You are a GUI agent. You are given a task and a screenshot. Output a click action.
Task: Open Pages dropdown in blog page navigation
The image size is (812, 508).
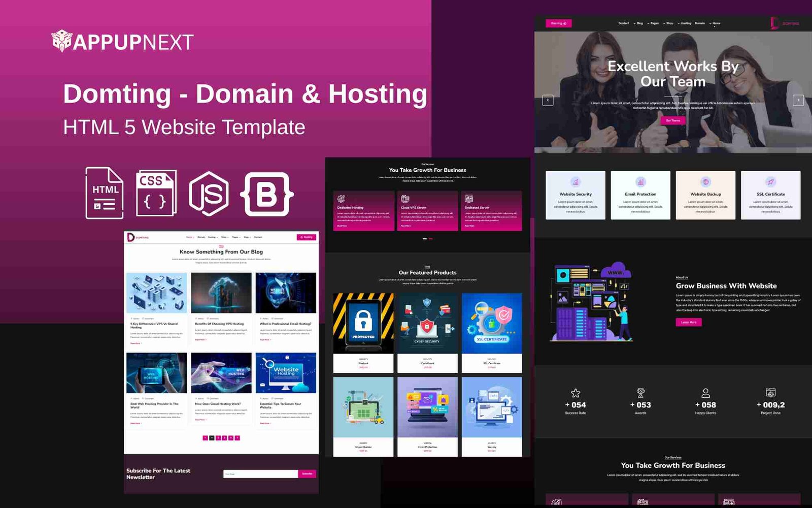236,237
